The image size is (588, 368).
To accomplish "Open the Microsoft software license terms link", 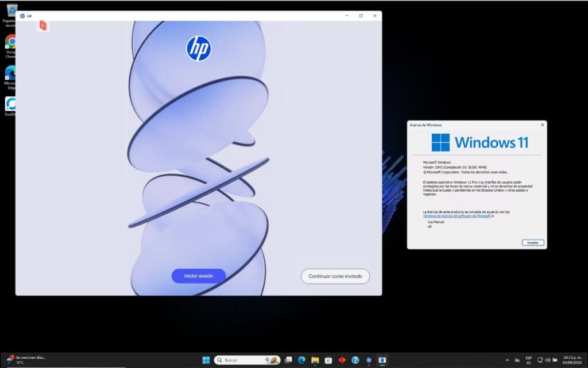I will pyautogui.click(x=457, y=216).
